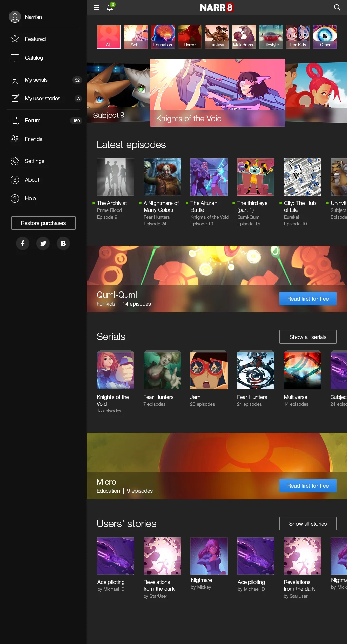Click the Friends people icon
This screenshot has width=347, height=644.
click(15, 139)
